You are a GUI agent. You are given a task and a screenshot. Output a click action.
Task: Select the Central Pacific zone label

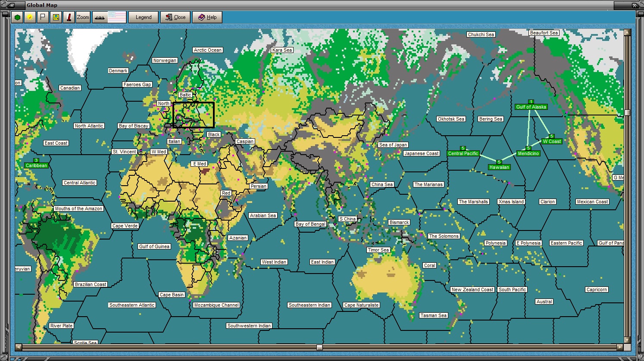pyautogui.click(x=463, y=153)
